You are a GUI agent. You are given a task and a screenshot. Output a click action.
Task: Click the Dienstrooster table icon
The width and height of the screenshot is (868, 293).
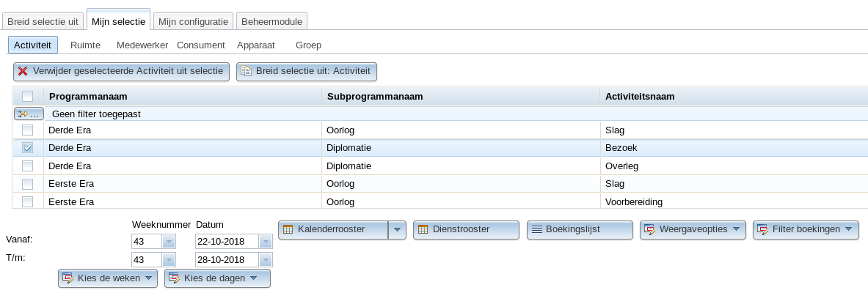(423, 229)
